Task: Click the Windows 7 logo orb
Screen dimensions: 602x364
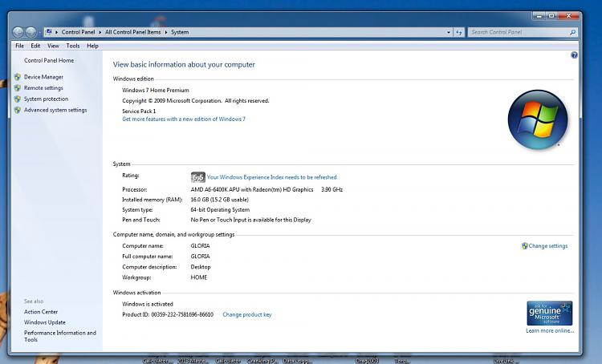Action: [538, 119]
